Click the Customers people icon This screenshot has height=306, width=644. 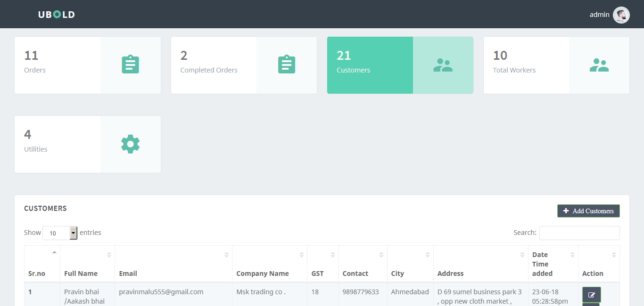pyautogui.click(x=443, y=65)
